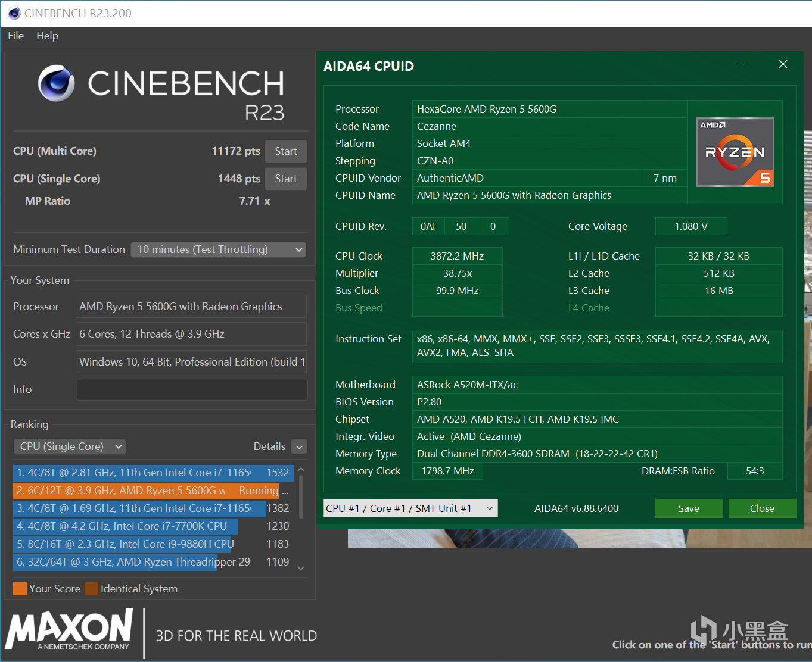Click the Memory Clock value 1798.7 MHz

(x=448, y=471)
